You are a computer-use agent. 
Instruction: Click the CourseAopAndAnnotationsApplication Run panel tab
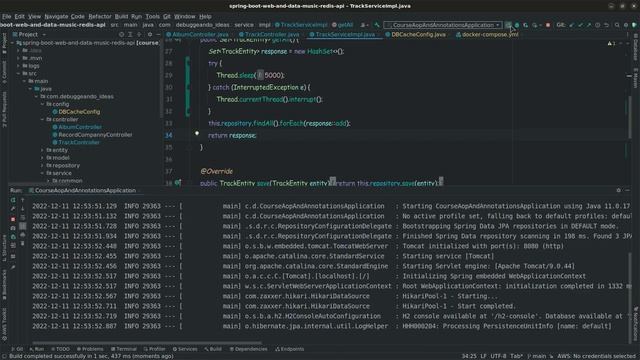(x=82, y=191)
